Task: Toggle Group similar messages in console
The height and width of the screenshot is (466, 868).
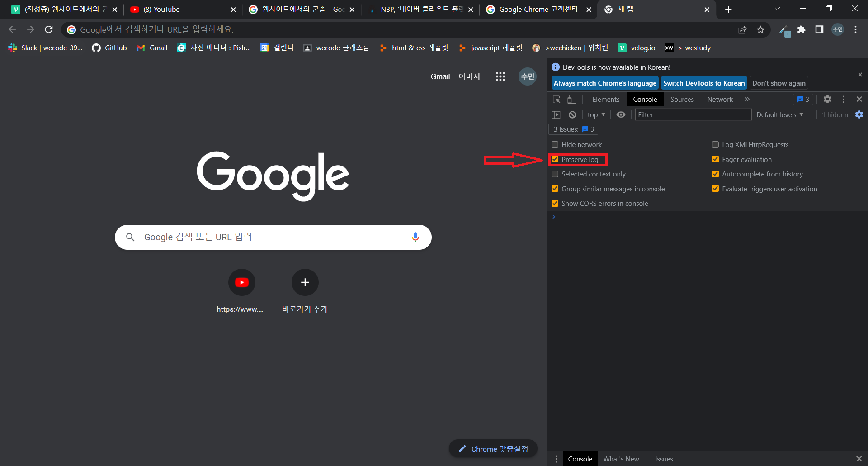Action: (555, 189)
